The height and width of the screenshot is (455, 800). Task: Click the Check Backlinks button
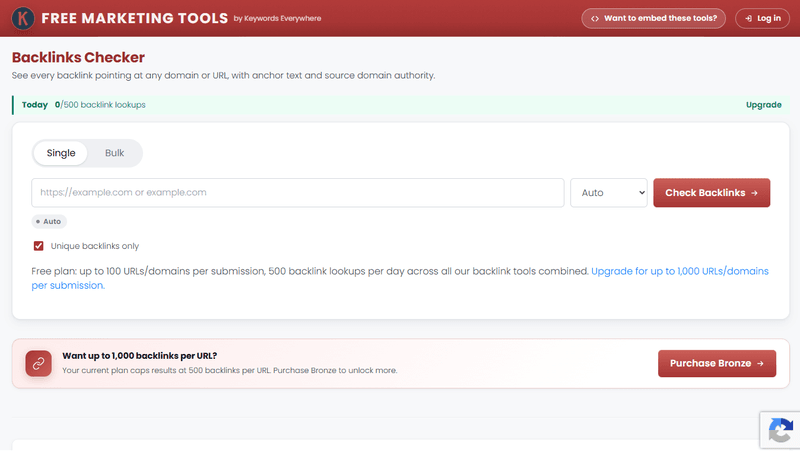(x=712, y=193)
